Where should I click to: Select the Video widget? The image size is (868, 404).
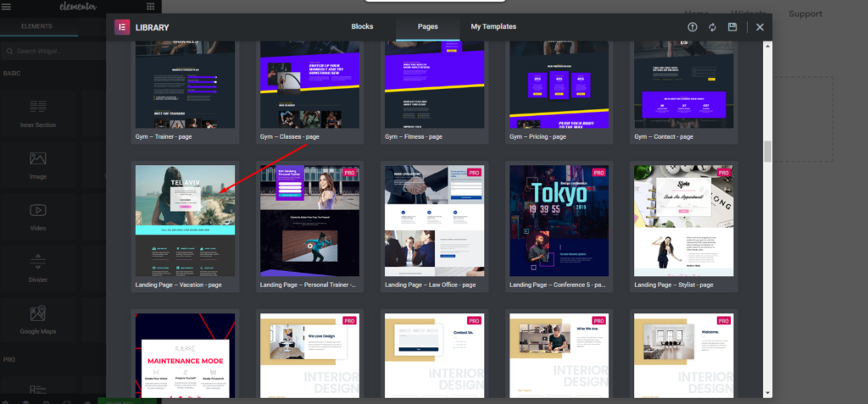click(x=37, y=217)
